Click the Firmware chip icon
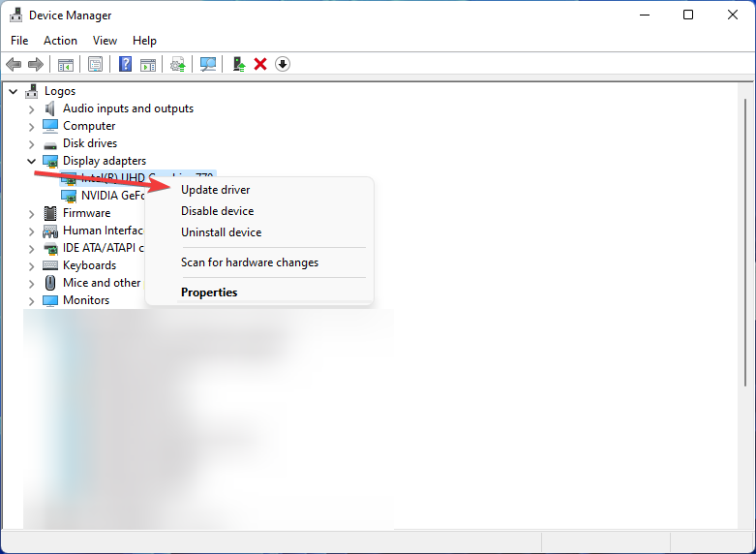The width and height of the screenshot is (756, 554). (50, 213)
